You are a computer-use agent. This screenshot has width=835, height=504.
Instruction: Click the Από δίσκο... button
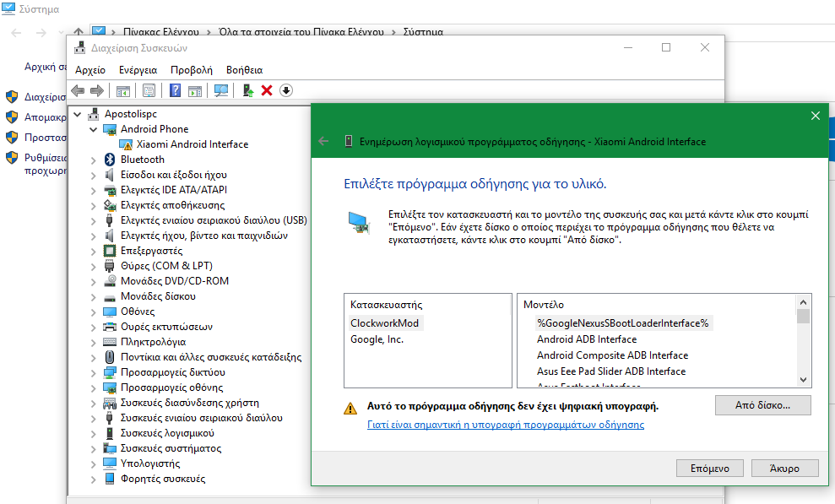(762, 405)
